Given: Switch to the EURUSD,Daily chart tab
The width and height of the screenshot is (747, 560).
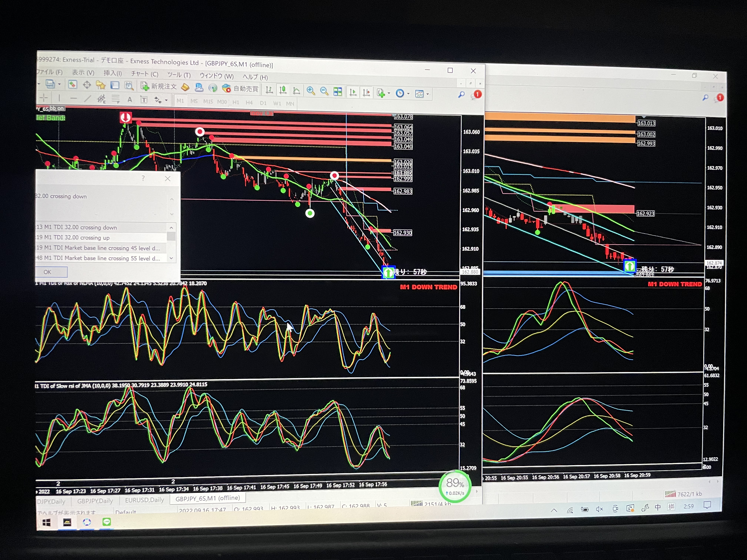Looking at the screenshot, I should click(x=144, y=500).
